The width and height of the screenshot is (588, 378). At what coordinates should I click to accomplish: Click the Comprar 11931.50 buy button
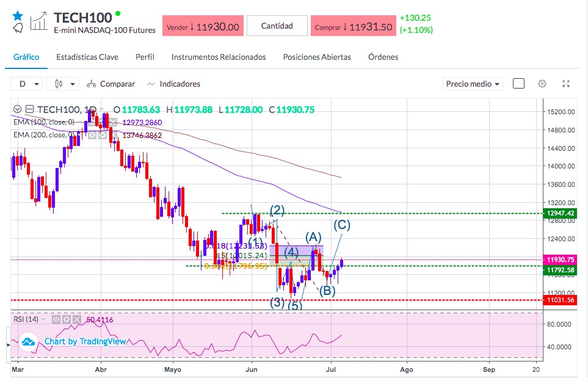click(354, 26)
